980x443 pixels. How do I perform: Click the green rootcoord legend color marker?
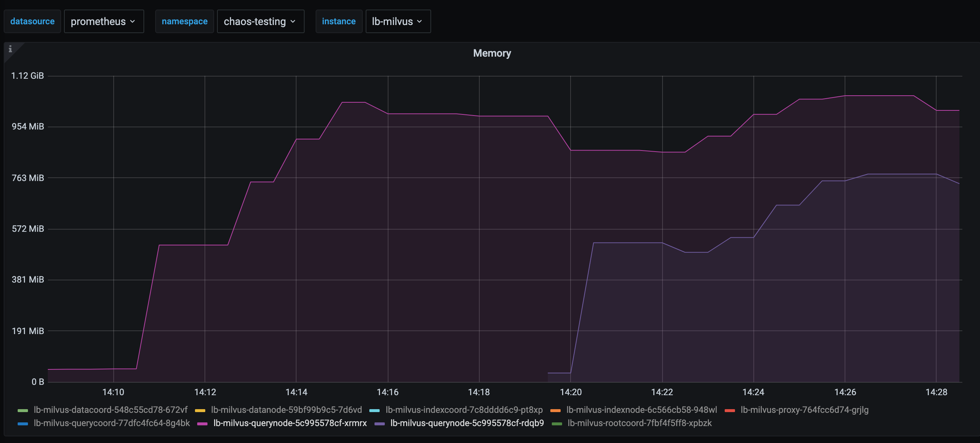tap(558, 423)
